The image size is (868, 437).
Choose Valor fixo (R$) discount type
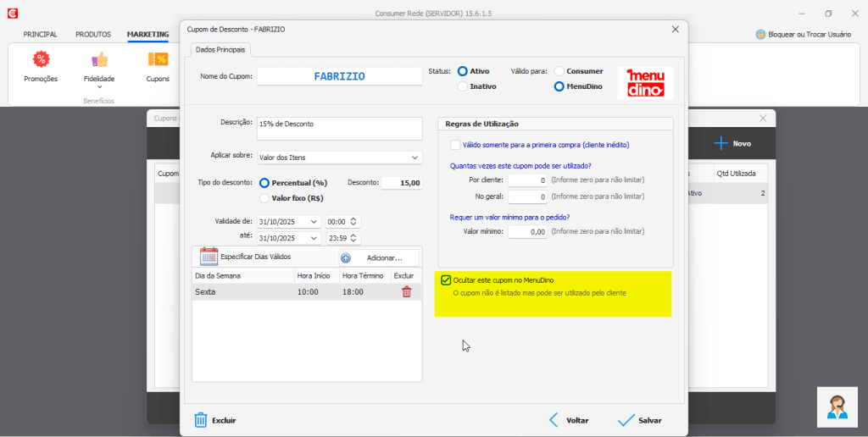click(x=264, y=198)
